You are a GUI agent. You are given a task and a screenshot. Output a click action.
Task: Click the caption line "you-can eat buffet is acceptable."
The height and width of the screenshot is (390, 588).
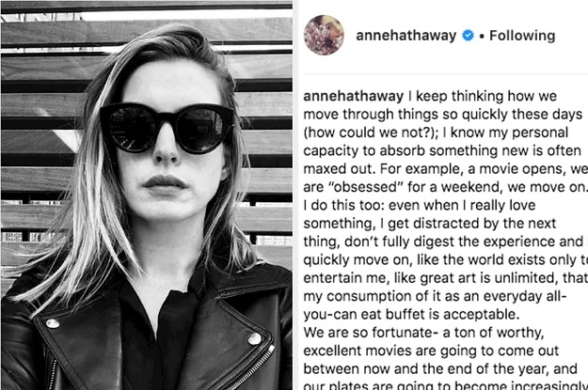pyautogui.click(x=411, y=314)
